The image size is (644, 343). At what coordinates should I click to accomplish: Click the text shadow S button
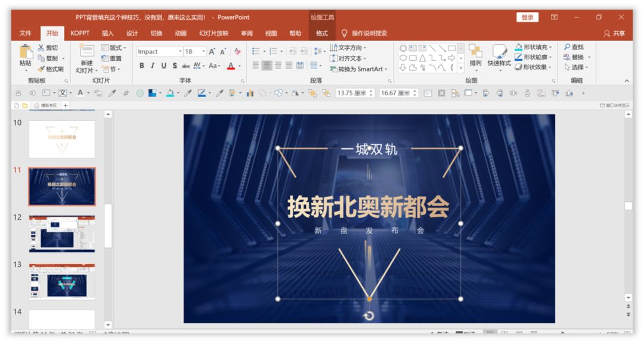(x=175, y=66)
